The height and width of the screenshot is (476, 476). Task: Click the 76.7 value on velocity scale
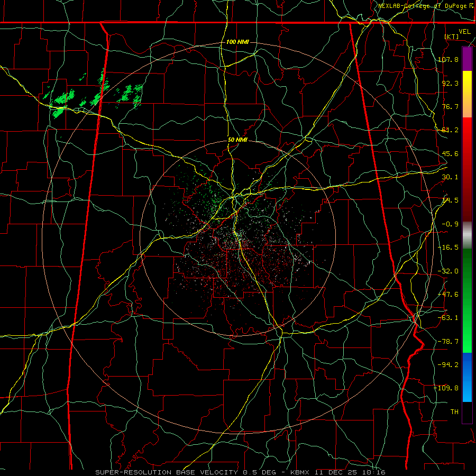coord(450,106)
